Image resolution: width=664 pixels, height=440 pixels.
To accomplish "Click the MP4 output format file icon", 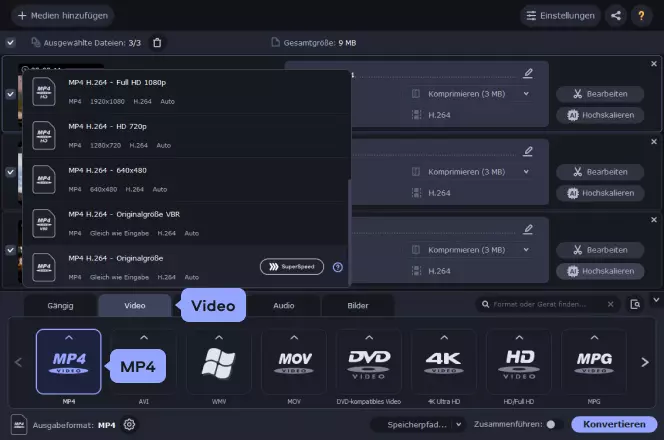I will point(19,424).
